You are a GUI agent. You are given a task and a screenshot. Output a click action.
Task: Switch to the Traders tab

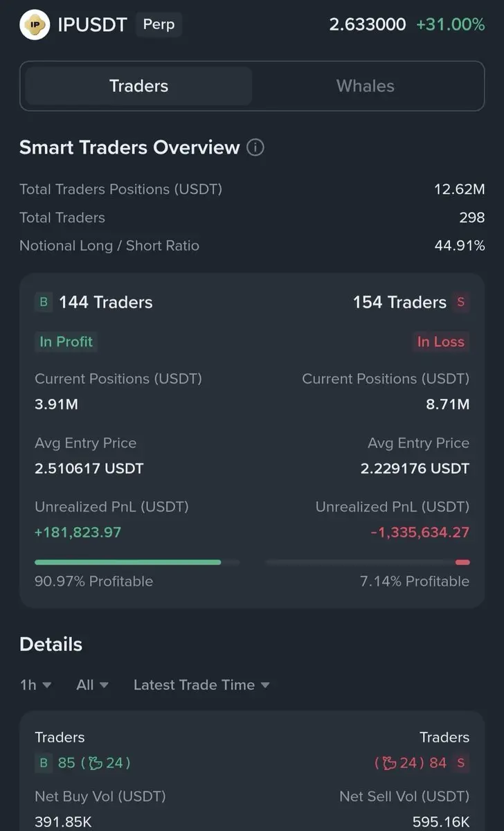pyautogui.click(x=138, y=86)
